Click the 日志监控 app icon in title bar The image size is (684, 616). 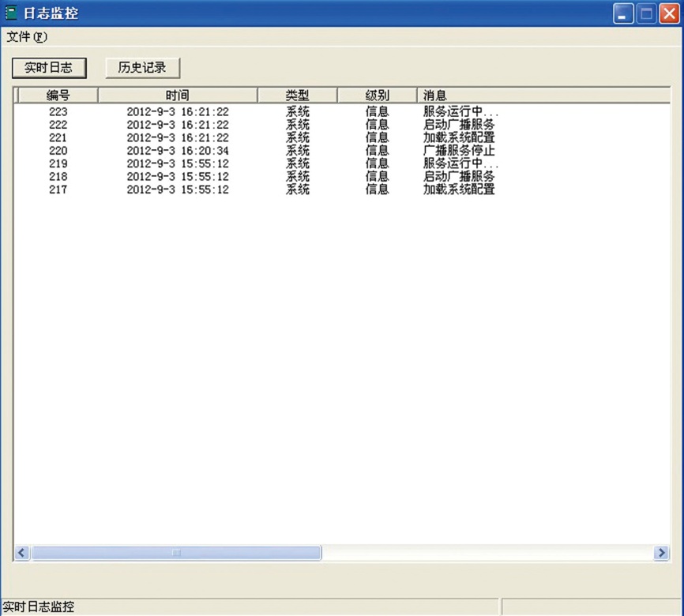click(10, 13)
